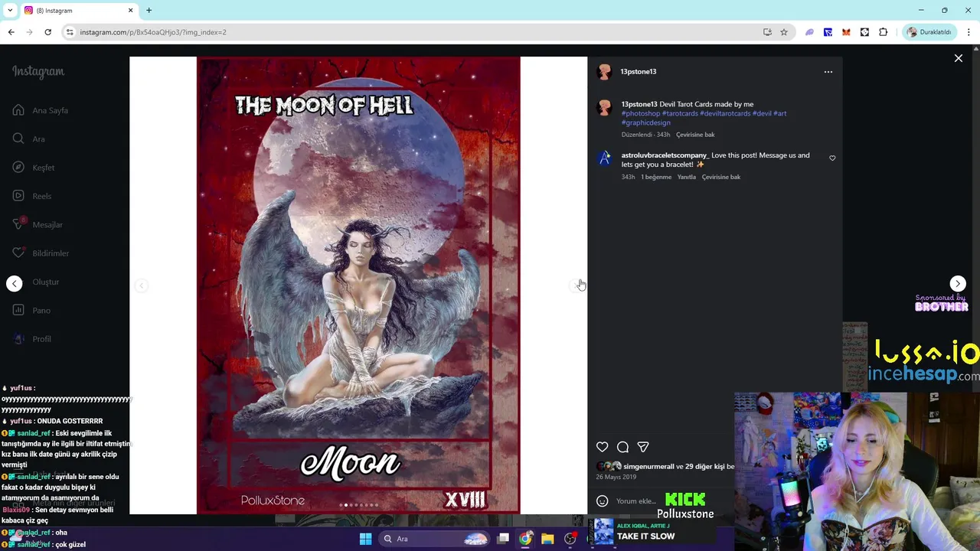This screenshot has width=980, height=551.
Task: Open the Extensions puzzle menu
Action: [883, 32]
